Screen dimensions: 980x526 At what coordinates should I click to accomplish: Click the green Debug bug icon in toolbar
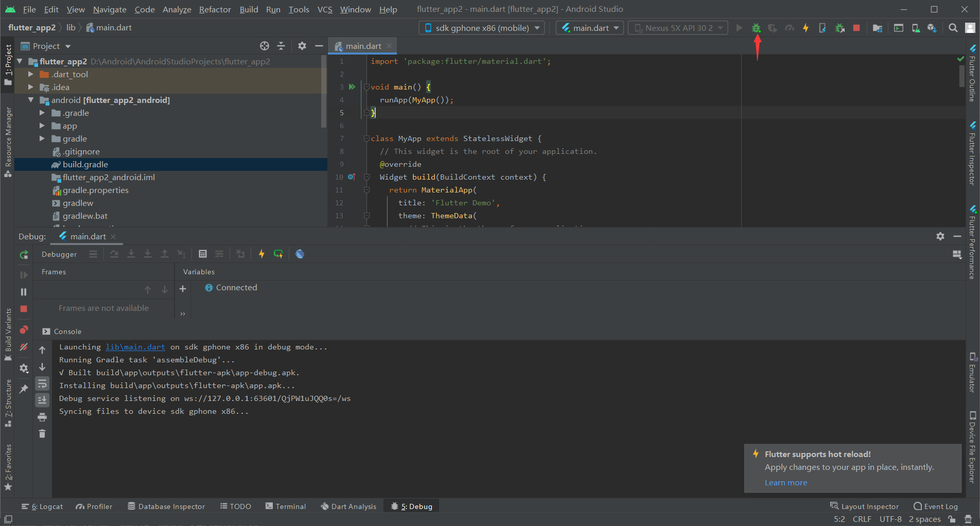756,28
